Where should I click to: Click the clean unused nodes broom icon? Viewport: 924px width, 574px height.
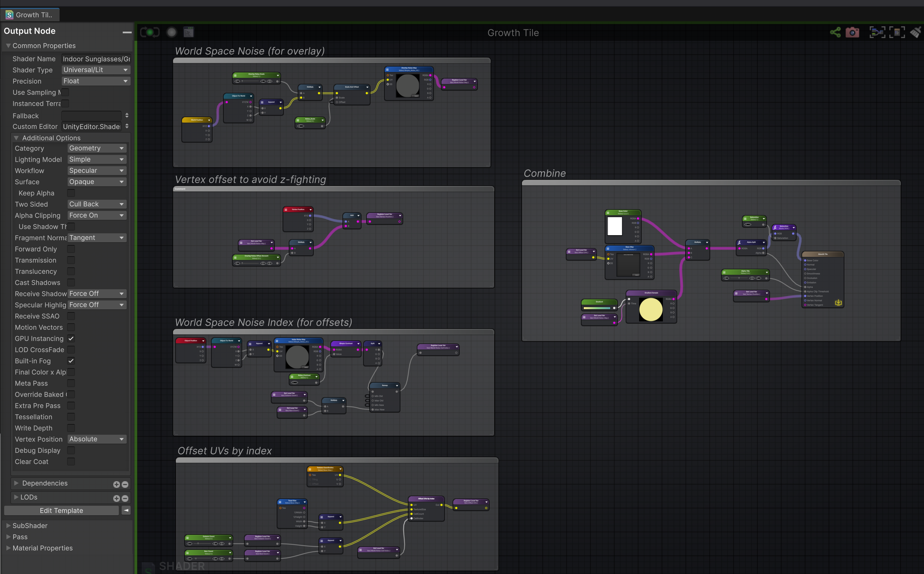[x=916, y=32]
